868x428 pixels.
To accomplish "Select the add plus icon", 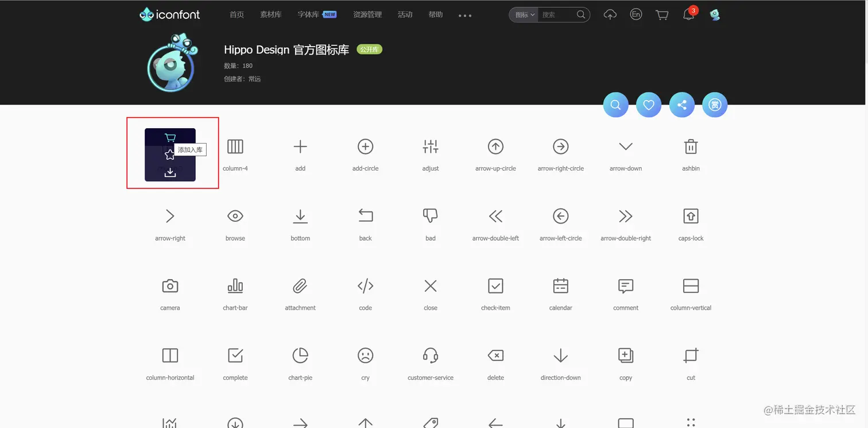I will [300, 146].
